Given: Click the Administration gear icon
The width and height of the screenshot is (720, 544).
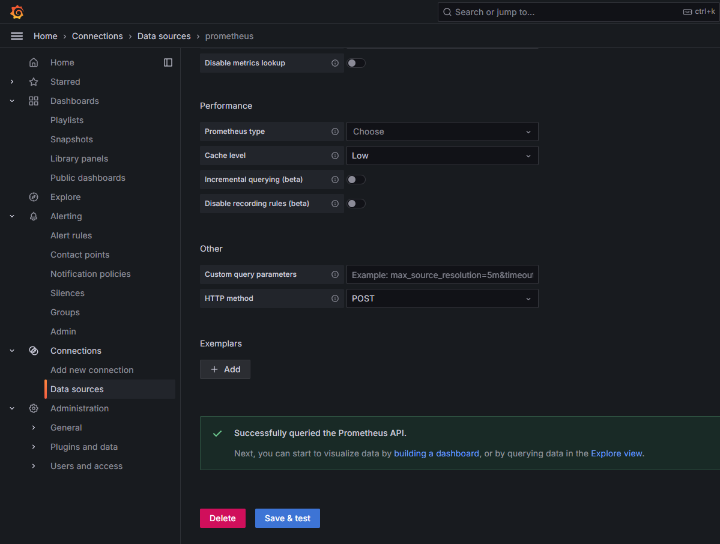Looking at the screenshot, I should pyautogui.click(x=34, y=408).
